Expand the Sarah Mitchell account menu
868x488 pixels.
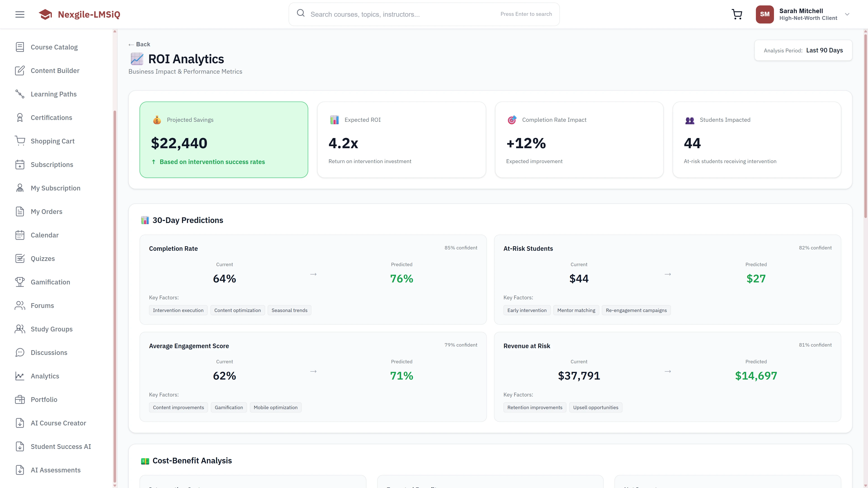805,14
